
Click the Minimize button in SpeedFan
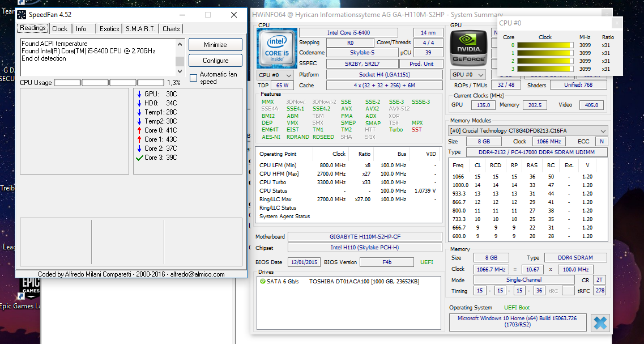[215, 45]
